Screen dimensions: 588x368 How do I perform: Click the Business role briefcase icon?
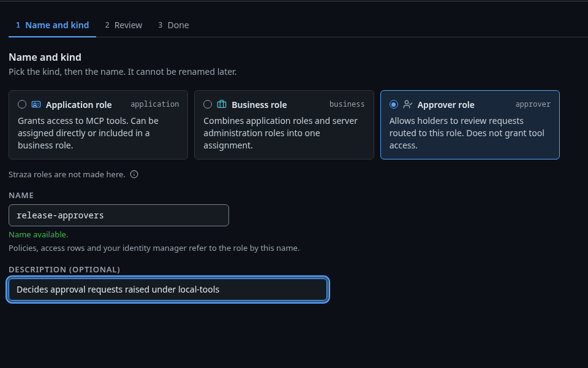(222, 104)
